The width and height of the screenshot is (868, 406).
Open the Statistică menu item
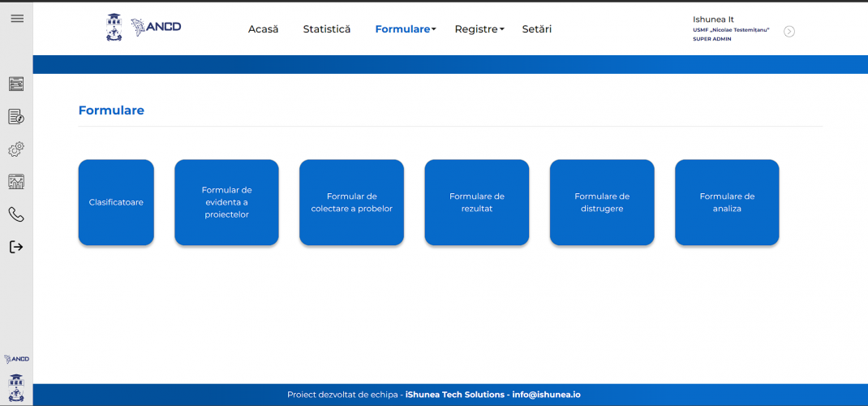327,29
